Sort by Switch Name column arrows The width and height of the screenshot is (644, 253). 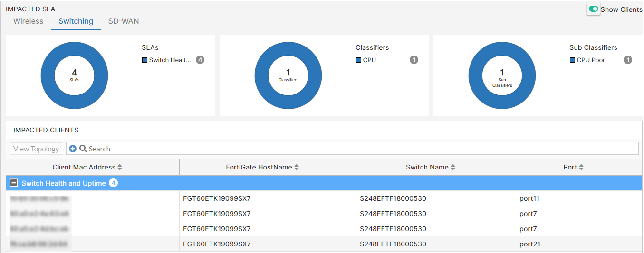453,167
